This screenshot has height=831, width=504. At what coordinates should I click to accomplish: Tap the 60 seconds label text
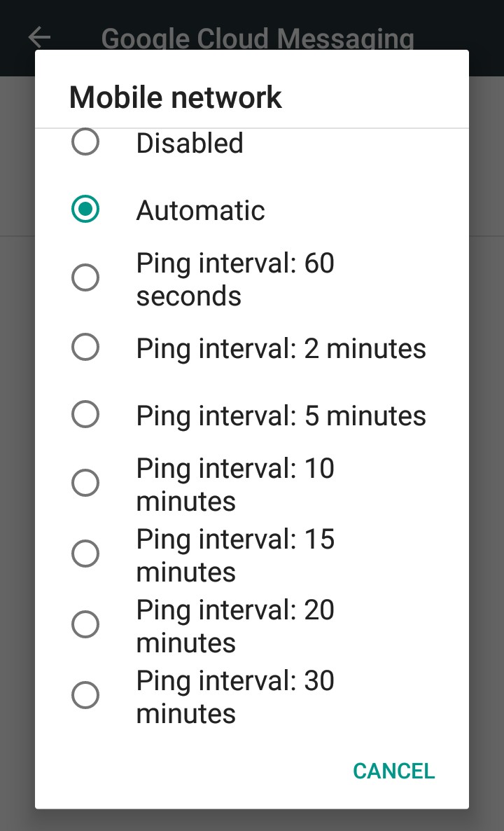tap(235, 278)
